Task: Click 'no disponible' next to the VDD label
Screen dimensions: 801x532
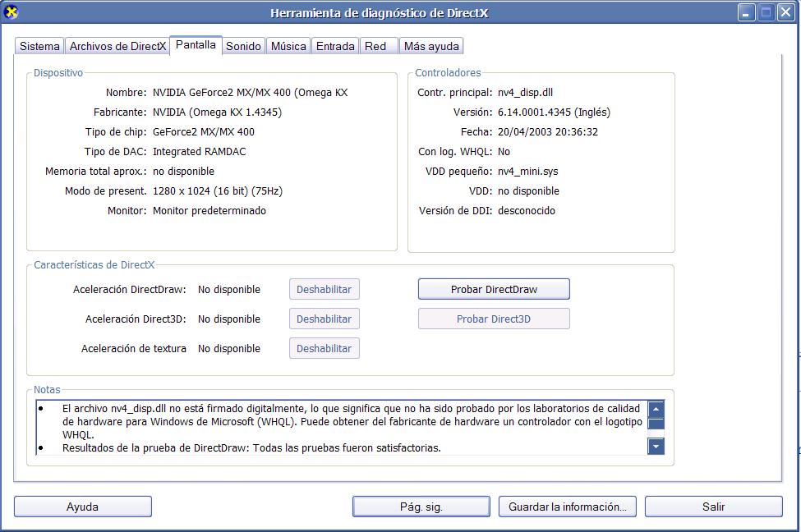Action: click(x=528, y=191)
